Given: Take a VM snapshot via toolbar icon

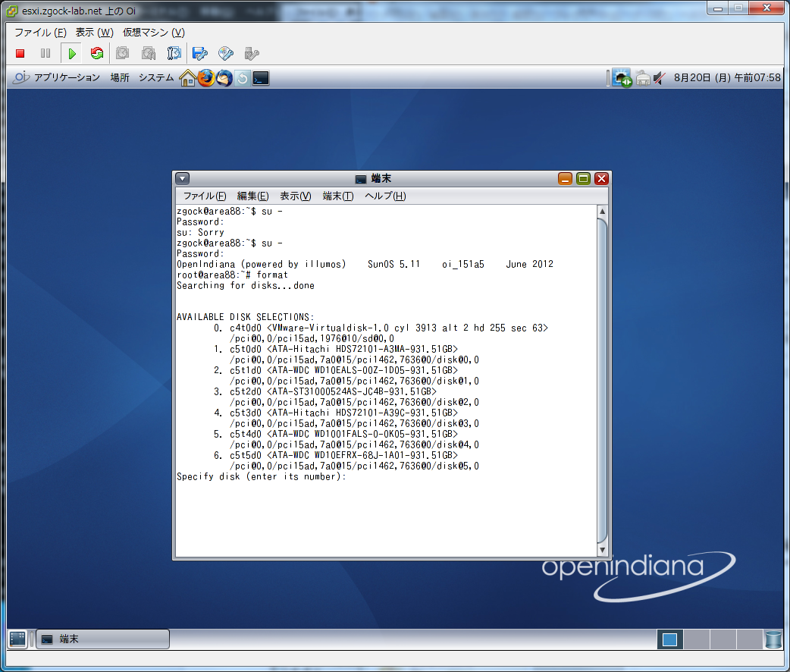Looking at the screenshot, I should click(x=122, y=53).
